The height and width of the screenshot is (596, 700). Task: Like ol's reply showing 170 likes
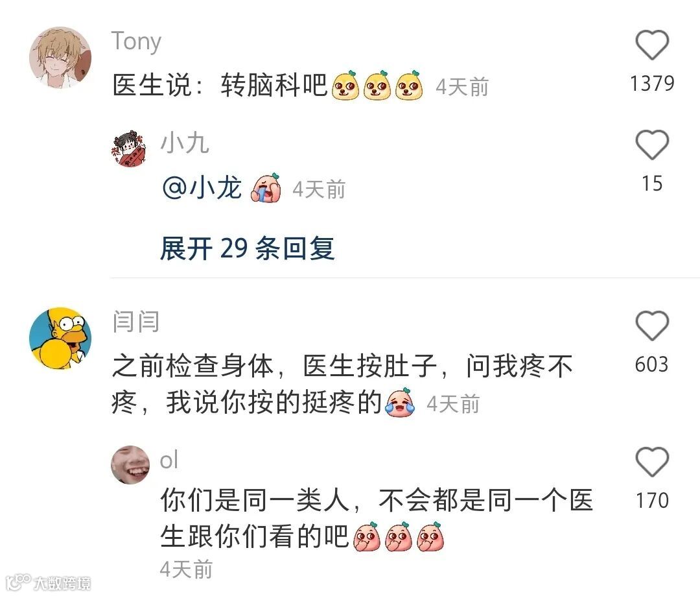point(652,462)
